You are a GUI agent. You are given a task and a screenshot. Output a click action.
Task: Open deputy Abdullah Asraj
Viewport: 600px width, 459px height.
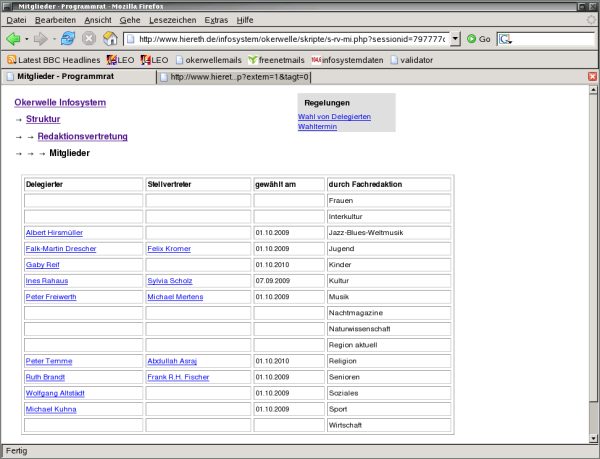pyautogui.click(x=172, y=361)
